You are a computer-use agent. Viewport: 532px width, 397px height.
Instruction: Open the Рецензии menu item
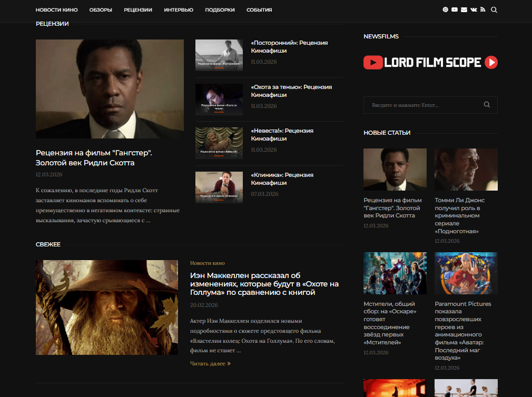click(x=138, y=10)
